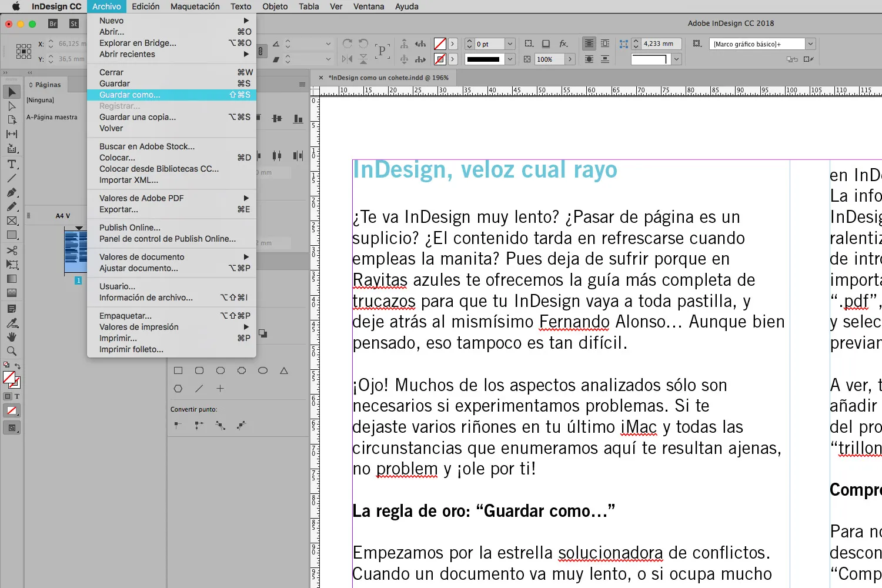Choose the Hand tool
Image resolution: width=882 pixels, height=588 pixels.
coord(12,337)
